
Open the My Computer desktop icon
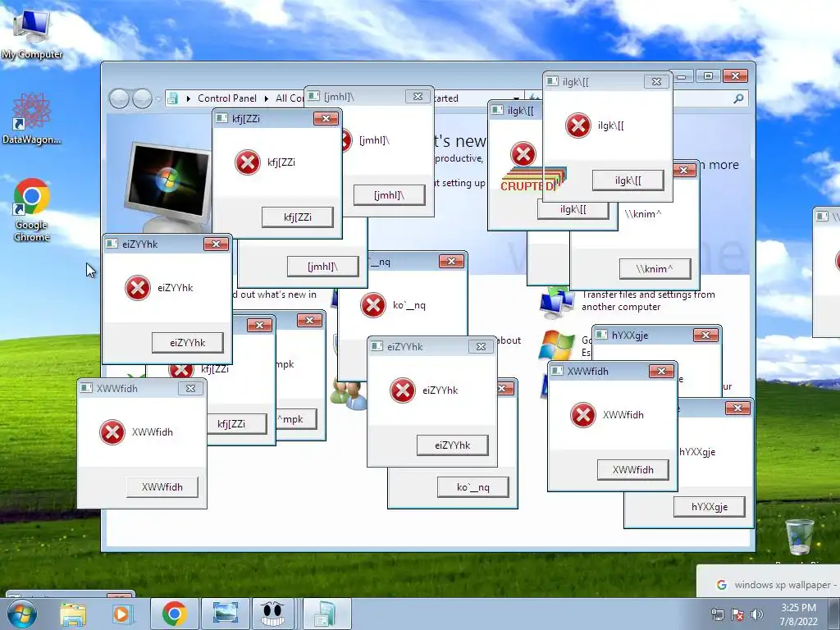click(31, 34)
